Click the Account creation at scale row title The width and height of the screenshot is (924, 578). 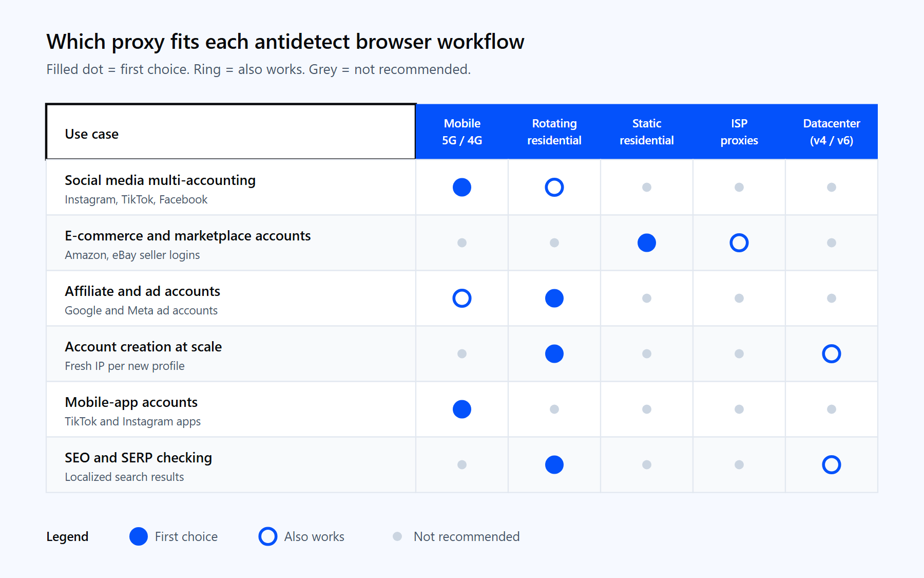point(143,347)
